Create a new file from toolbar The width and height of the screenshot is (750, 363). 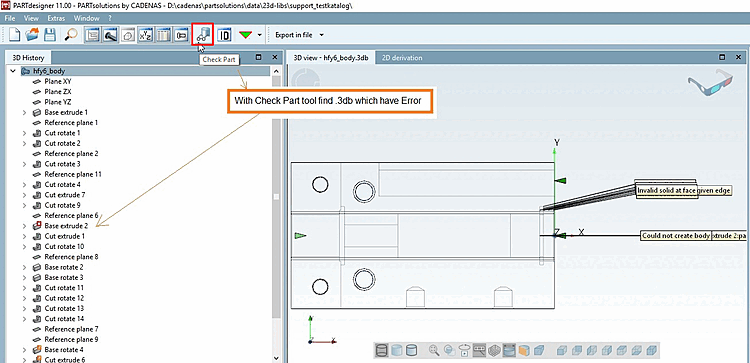coord(15,35)
